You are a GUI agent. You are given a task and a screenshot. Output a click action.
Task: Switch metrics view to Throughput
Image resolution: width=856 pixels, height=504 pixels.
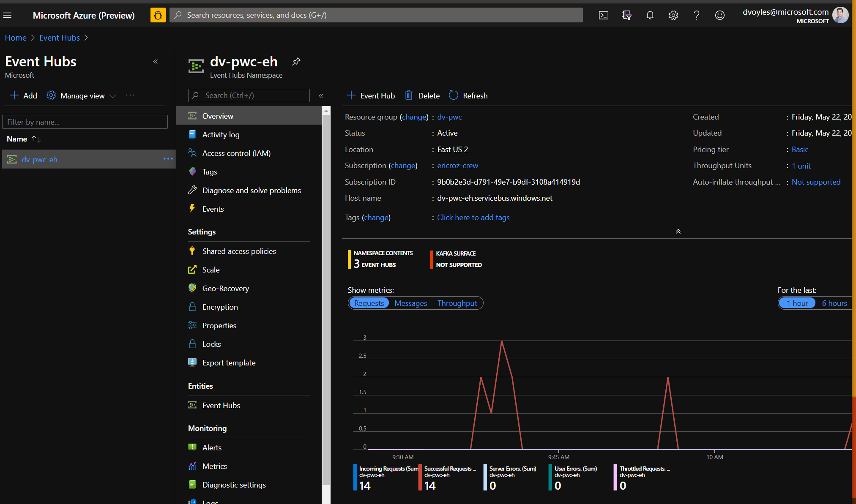tap(457, 303)
